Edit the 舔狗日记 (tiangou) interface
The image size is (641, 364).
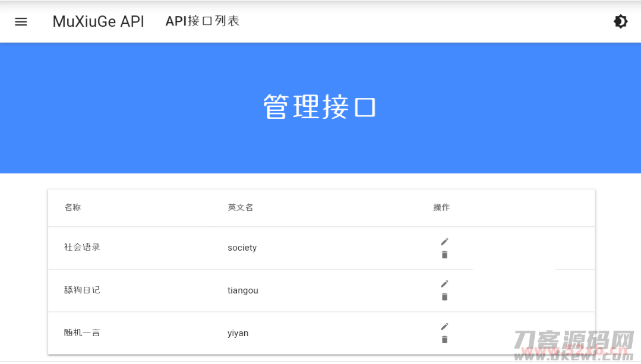point(444,283)
